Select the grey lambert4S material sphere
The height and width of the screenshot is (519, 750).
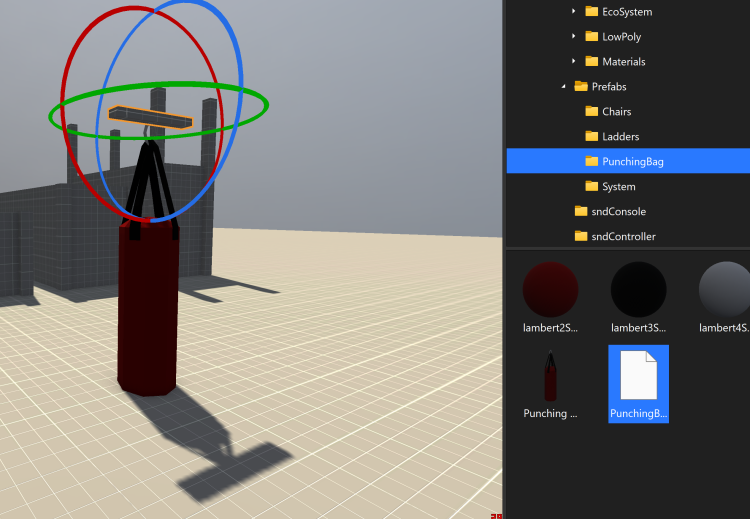[725, 290]
